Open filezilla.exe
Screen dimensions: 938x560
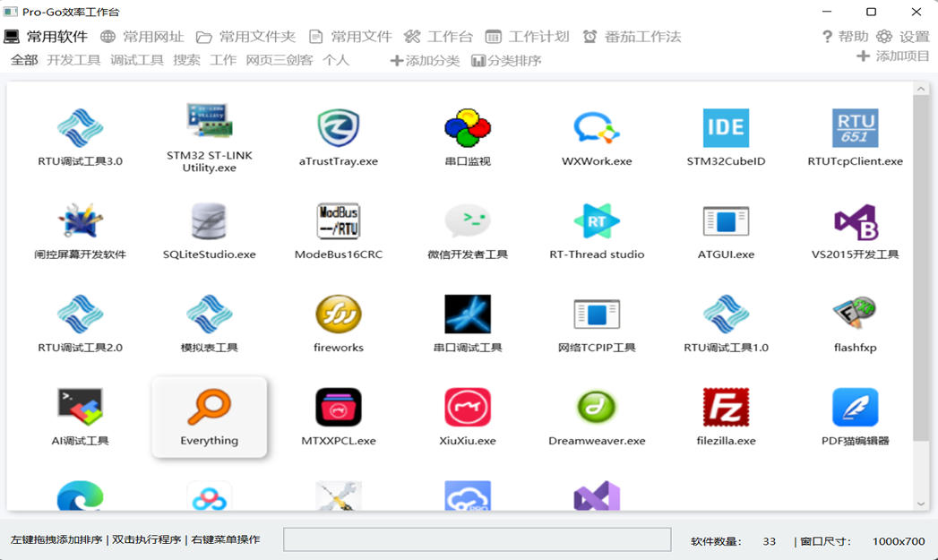[x=725, y=415]
